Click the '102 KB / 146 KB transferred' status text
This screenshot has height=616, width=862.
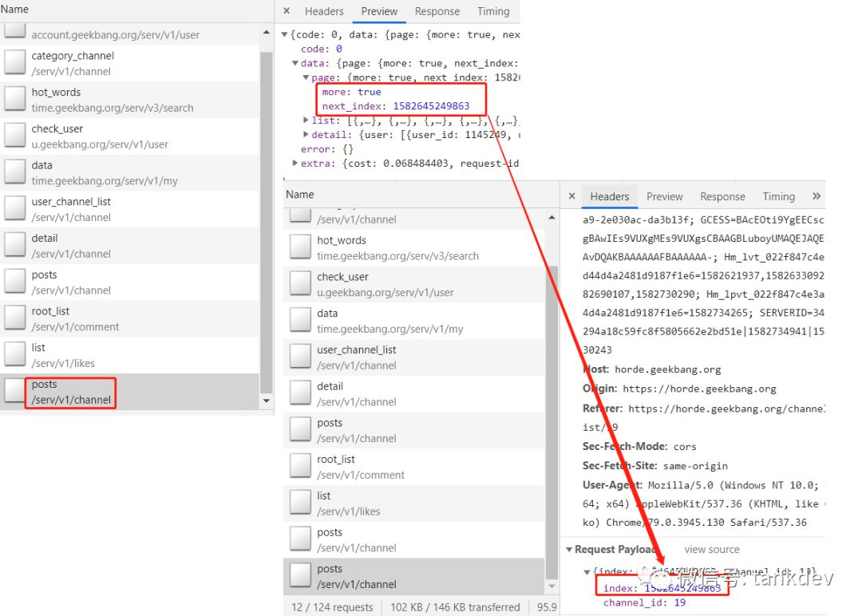455,607
